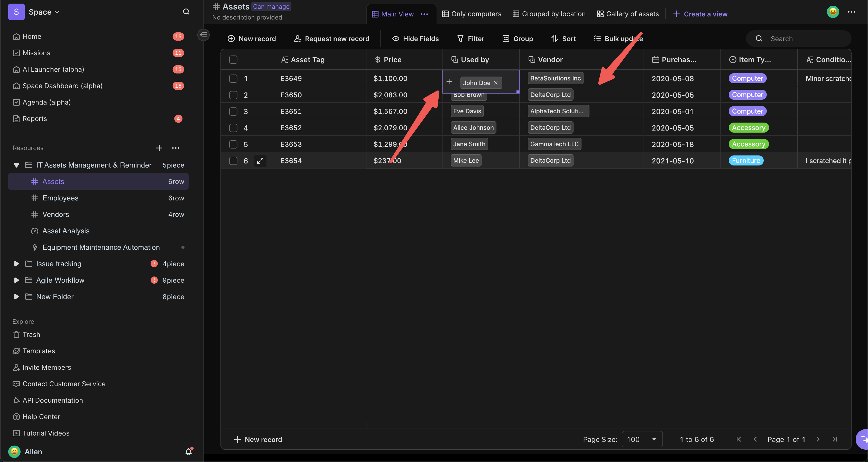Click the Computer tag in row 1

(747, 79)
